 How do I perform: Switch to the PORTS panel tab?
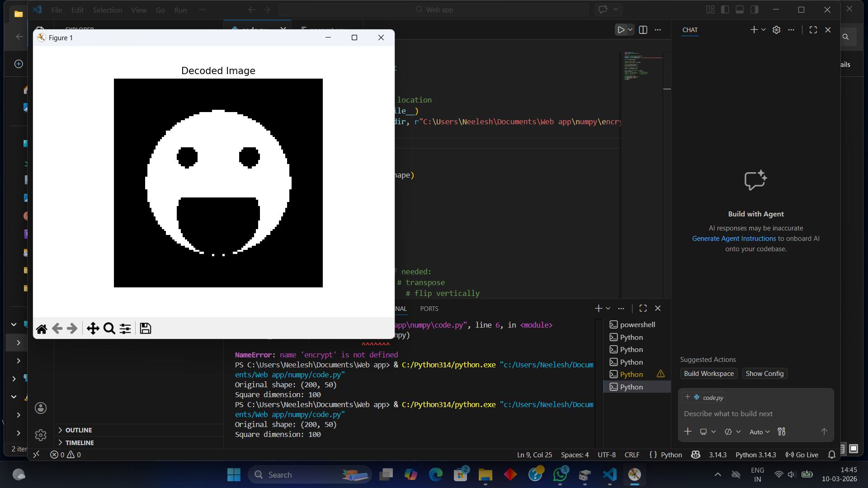tap(429, 309)
